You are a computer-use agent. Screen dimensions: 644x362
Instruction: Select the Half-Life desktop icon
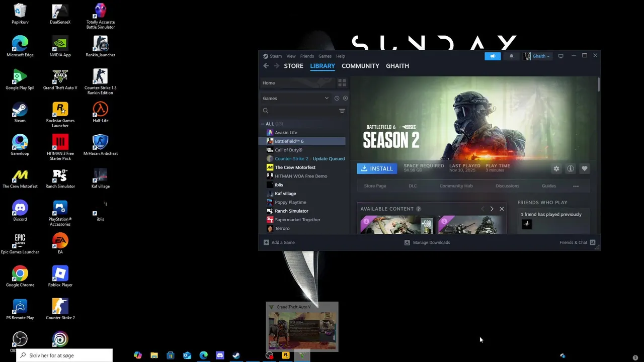click(x=100, y=113)
